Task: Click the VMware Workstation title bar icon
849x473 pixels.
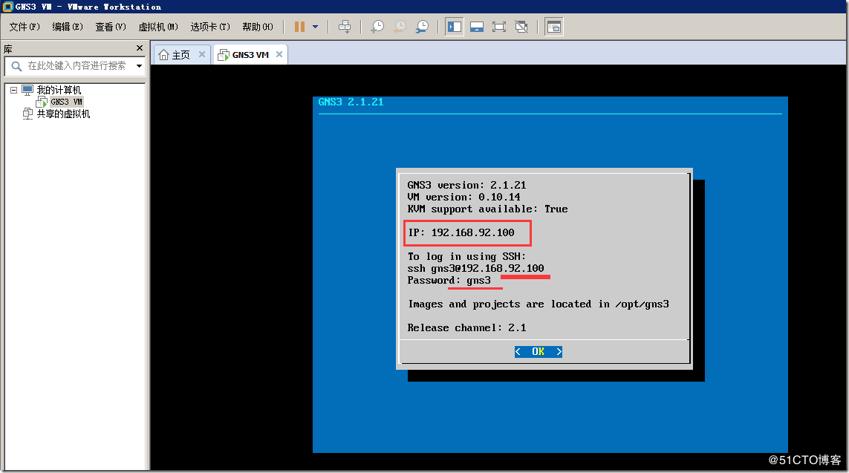Action: [x=8, y=6]
